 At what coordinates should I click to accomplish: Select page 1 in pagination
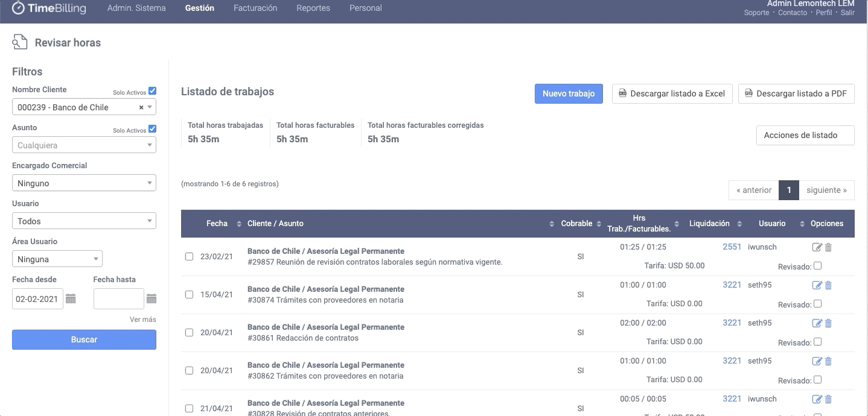click(x=789, y=190)
